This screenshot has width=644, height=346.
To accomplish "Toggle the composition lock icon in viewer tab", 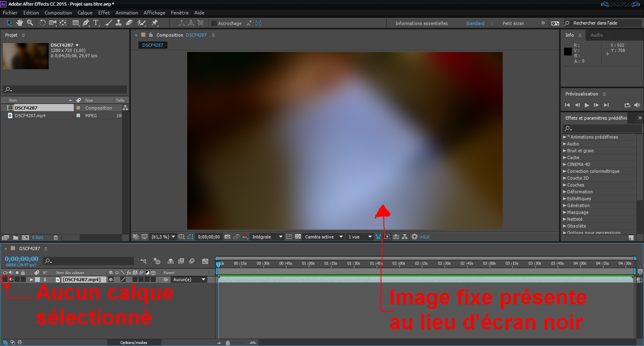I will 151,35.
